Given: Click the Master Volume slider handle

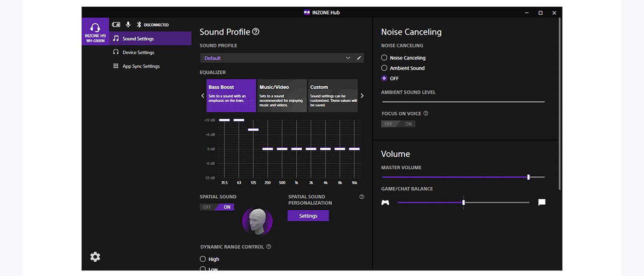Looking at the screenshot, I should coord(529,177).
